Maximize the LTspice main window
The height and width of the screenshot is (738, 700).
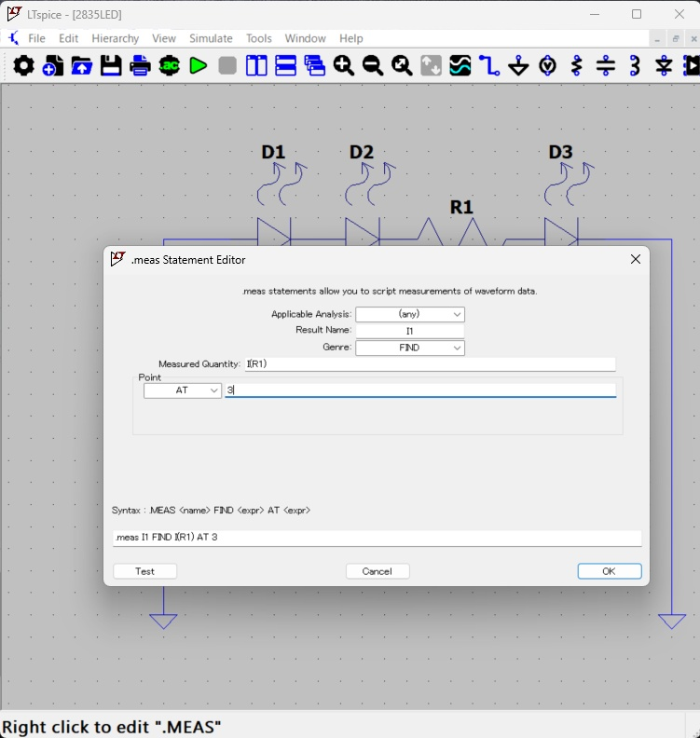coord(637,14)
